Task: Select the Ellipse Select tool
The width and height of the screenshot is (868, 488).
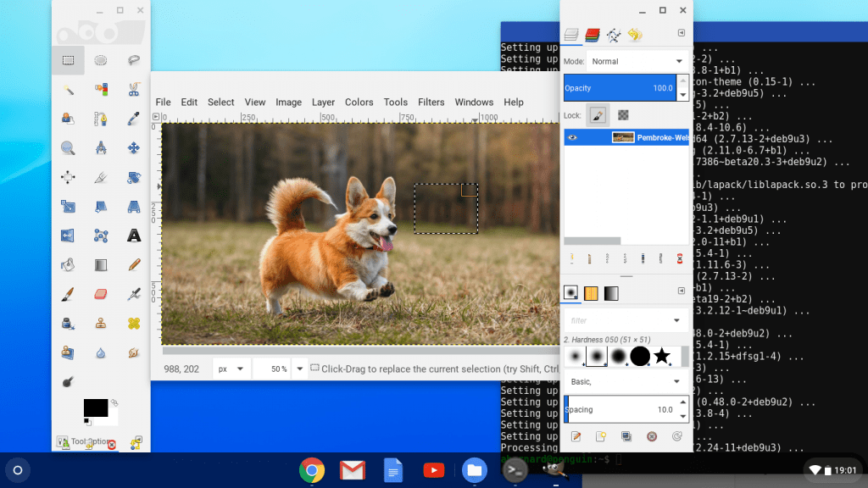Action: [x=100, y=60]
